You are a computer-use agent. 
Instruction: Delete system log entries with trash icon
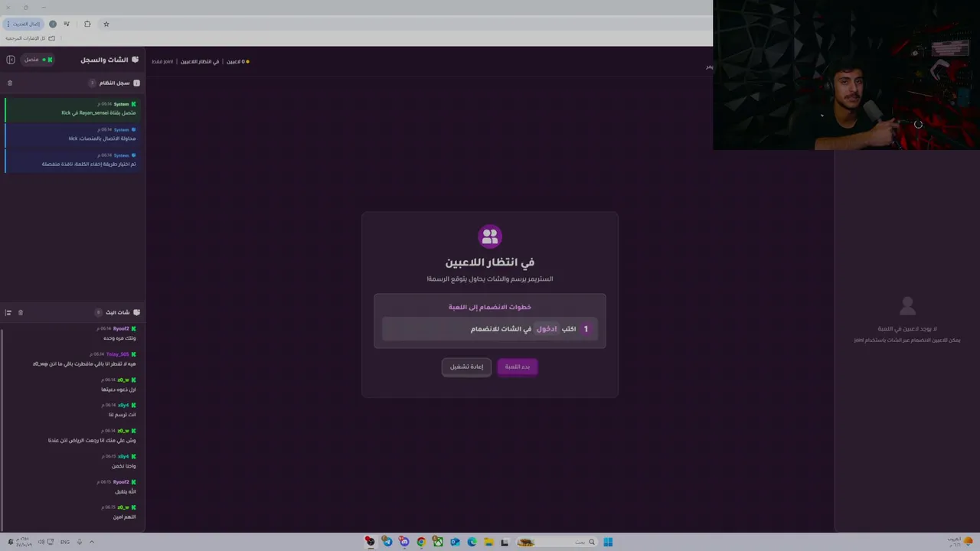(x=10, y=83)
